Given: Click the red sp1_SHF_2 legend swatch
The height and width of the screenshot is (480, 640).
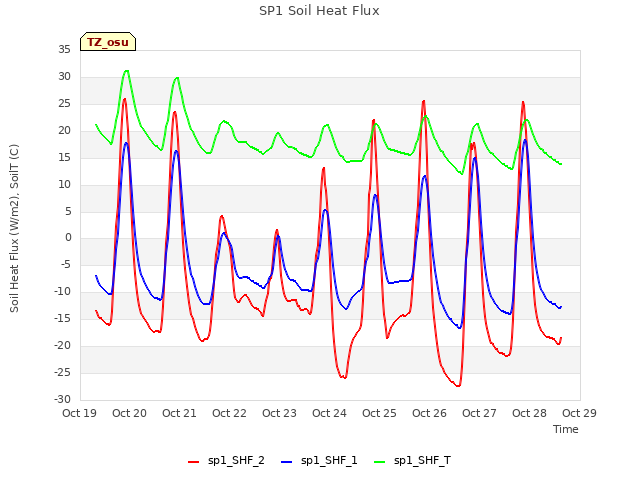Looking at the screenshot, I should coord(193,462).
